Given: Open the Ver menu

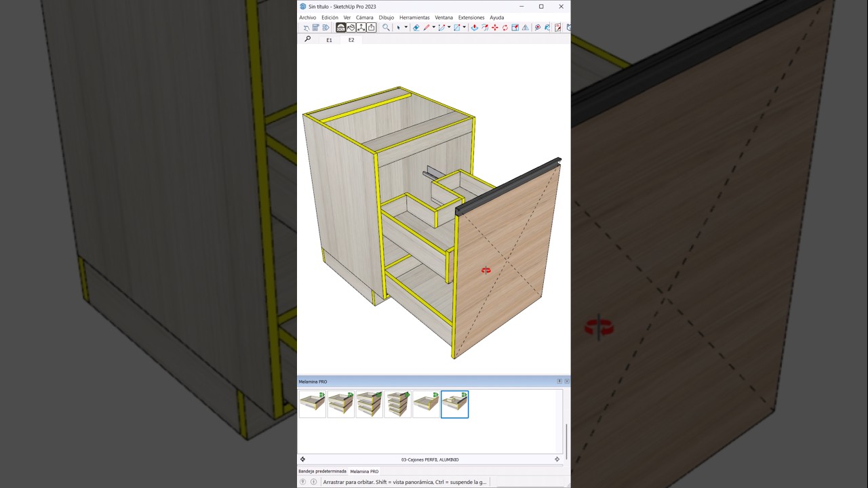Looking at the screenshot, I should [x=347, y=18].
